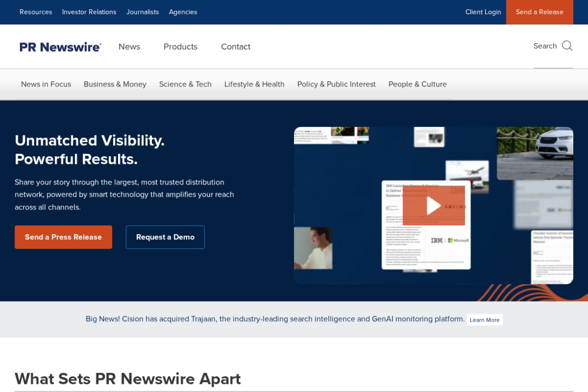The width and height of the screenshot is (588, 392).
Task: Open the Journalists link
Action: 143,12
